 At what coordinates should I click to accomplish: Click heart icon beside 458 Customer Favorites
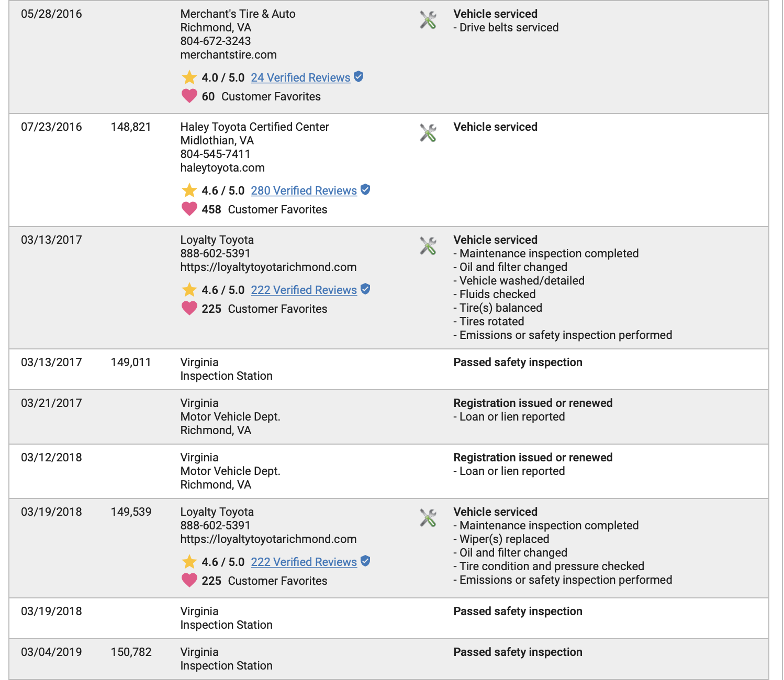189,209
